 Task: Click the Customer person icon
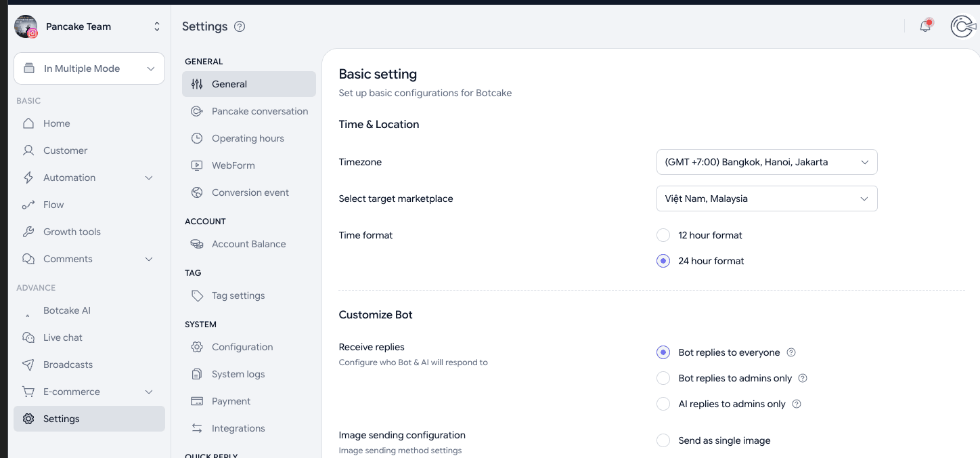pos(28,150)
